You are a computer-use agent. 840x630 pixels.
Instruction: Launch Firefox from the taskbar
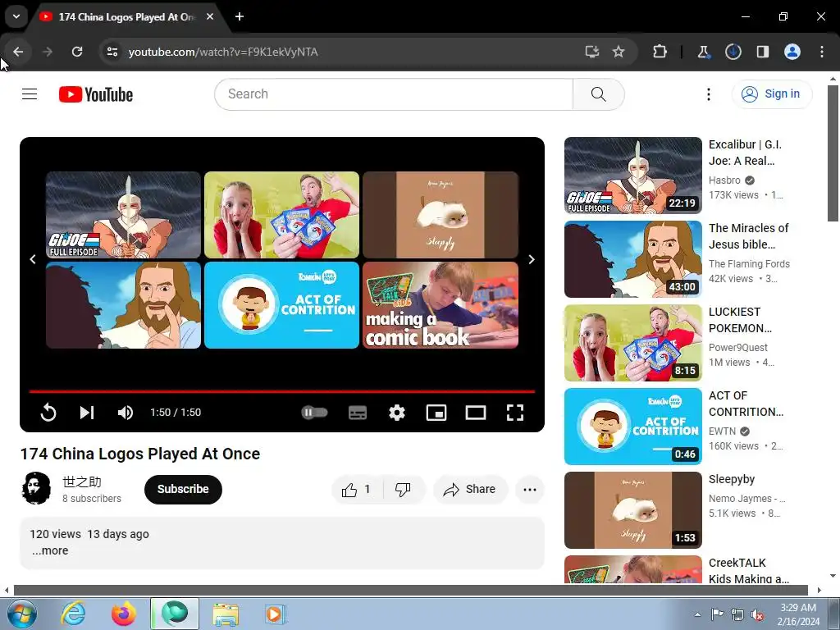pos(124,614)
